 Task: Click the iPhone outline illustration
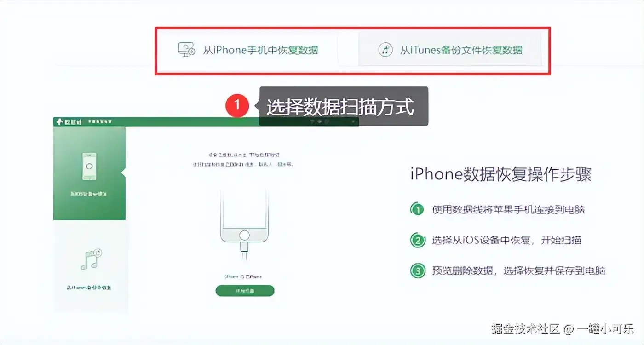[245, 216]
